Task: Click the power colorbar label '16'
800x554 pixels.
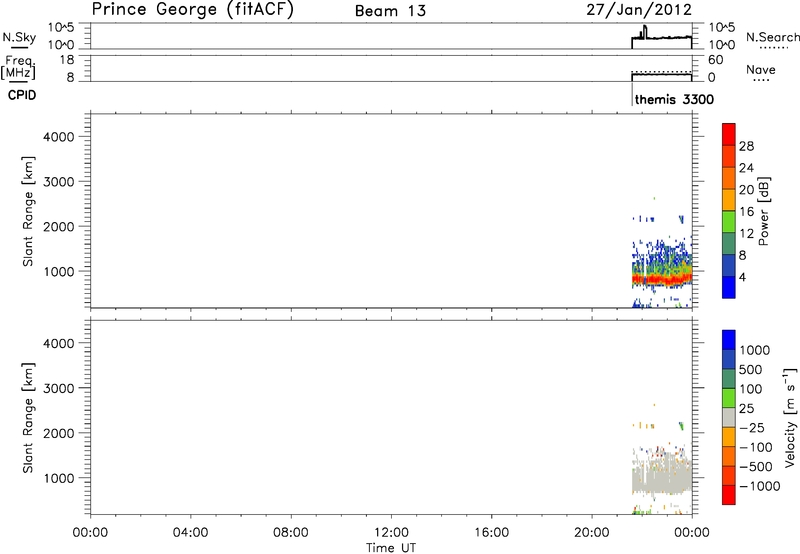Action: click(746, 212)
